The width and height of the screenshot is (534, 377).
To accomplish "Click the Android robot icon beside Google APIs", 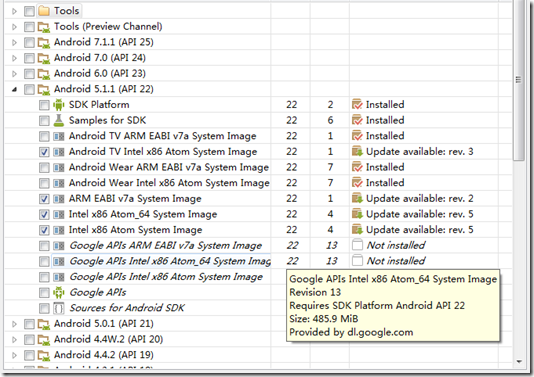I will 59,293.
